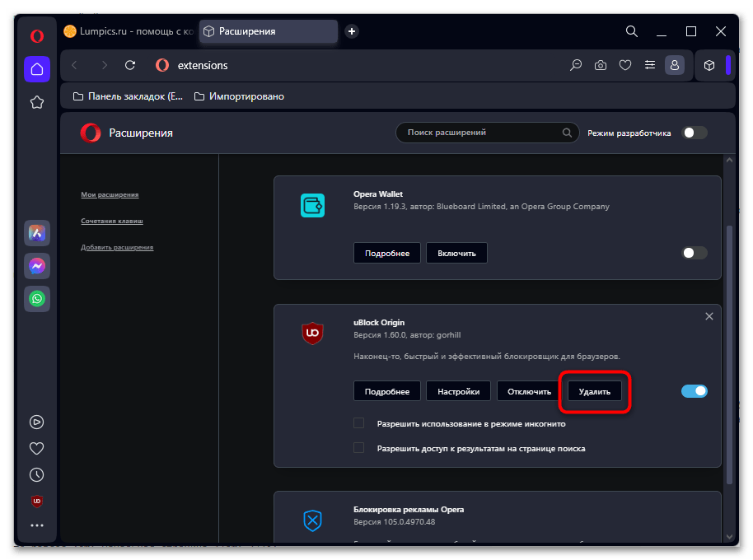The image size is (753, 560).
Task: Open Добавить расширения link
Action: point(117,248)
